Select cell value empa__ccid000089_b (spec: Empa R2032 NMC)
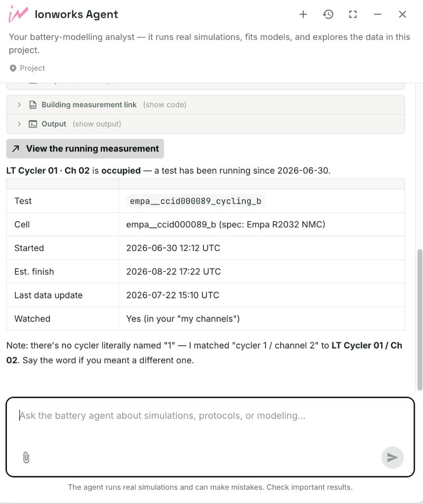This screenshot has width=423, height=504. click(226, 224)
